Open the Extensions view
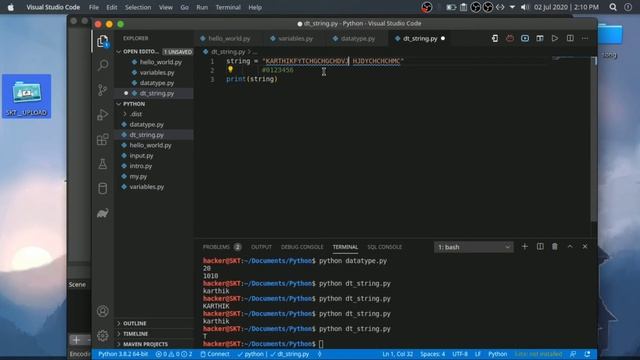Image resolution: width=640 pixels, height=360 pixels. point(103,139)
